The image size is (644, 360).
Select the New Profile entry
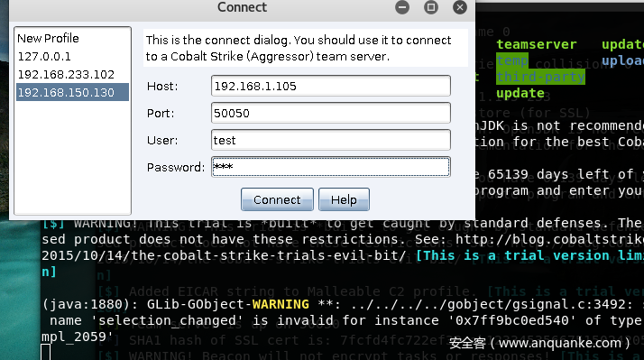coord(73,38)
